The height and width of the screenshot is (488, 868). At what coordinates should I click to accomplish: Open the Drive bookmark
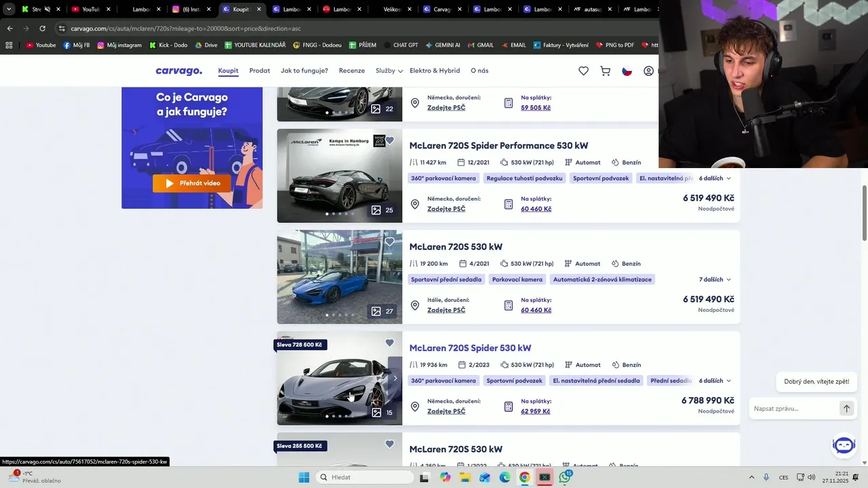coord(206,45)
